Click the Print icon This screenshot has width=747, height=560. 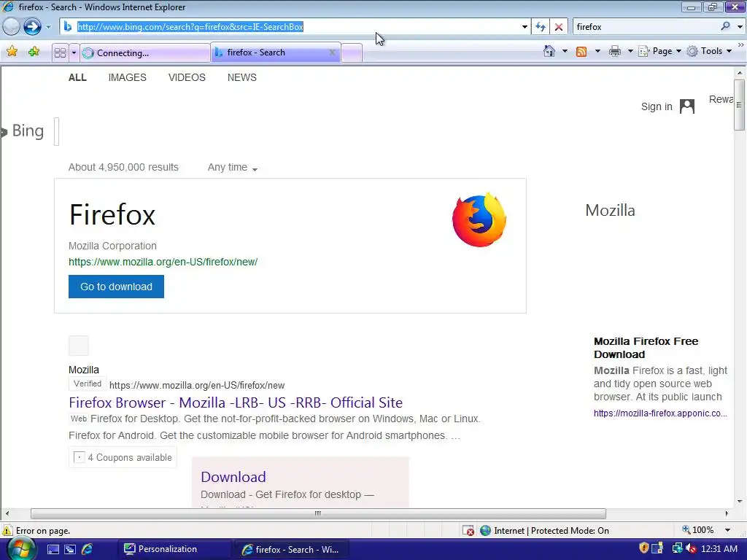(x=615, y=51)
